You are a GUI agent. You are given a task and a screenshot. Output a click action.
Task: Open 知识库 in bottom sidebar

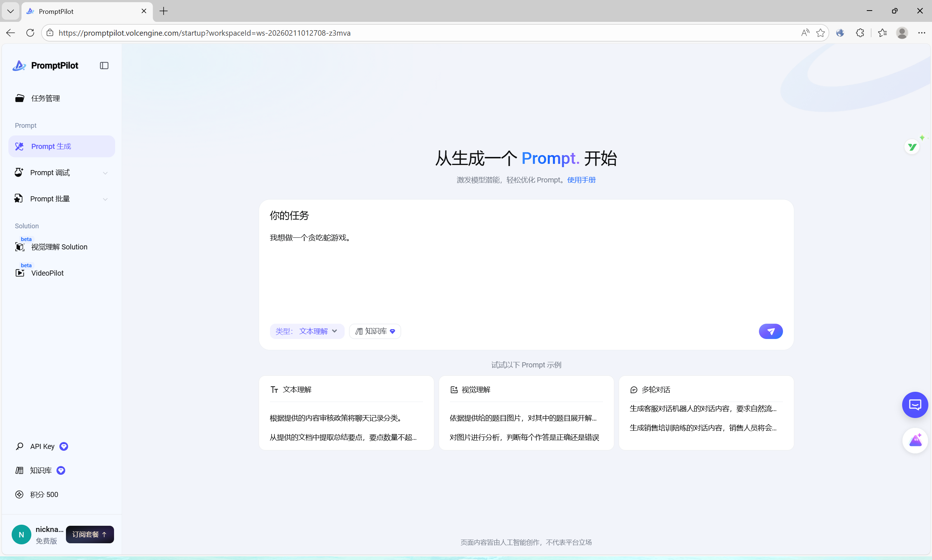pos(41,470)
